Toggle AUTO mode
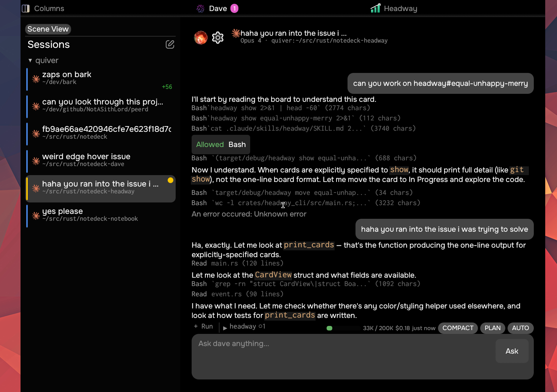Screen dimensions: 557x392 pos(521,328)
